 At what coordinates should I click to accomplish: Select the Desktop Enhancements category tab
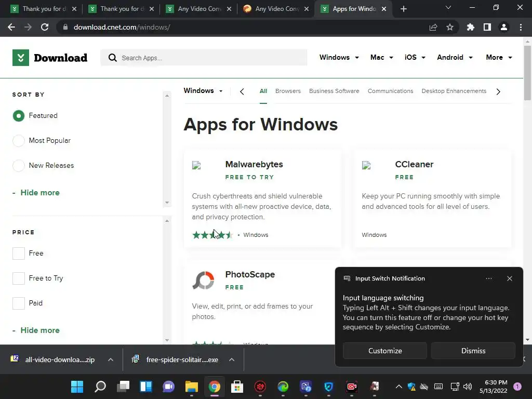coord(454,91)
